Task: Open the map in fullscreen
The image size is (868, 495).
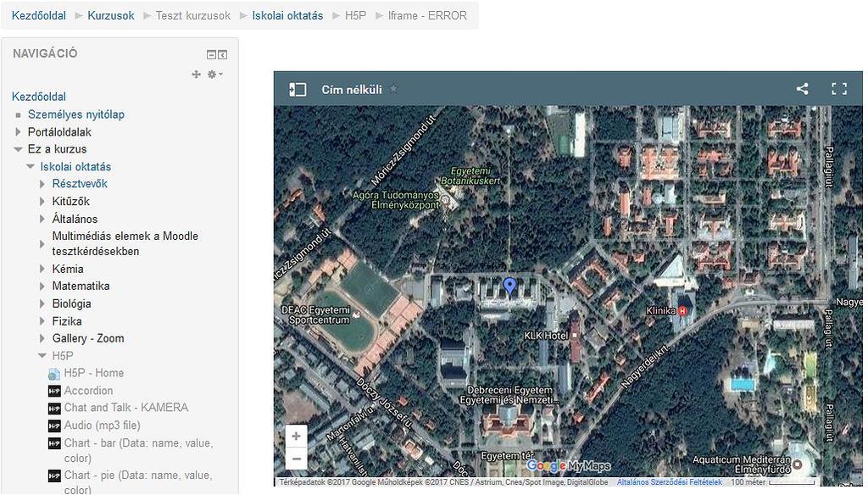Action: click(839, 89)
